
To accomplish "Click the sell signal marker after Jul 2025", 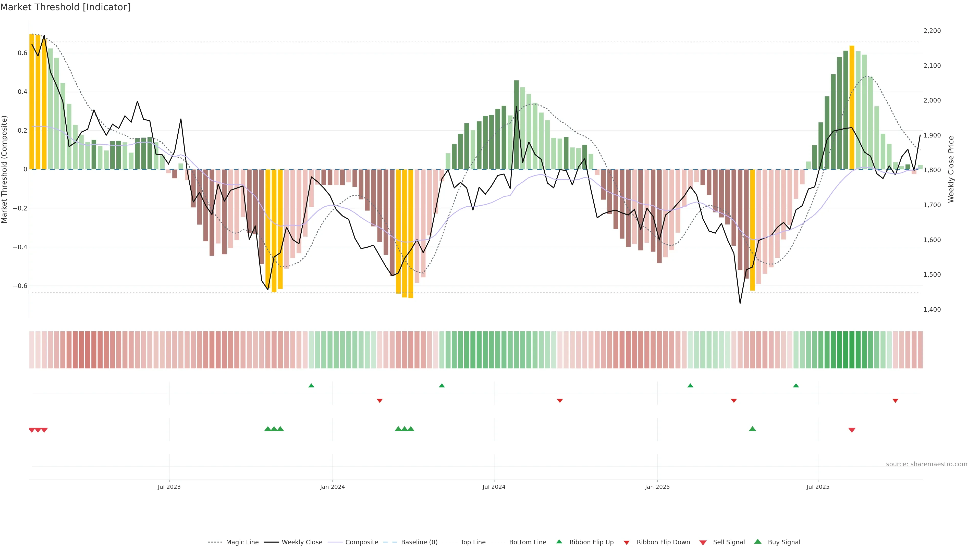I will [852, 430].
